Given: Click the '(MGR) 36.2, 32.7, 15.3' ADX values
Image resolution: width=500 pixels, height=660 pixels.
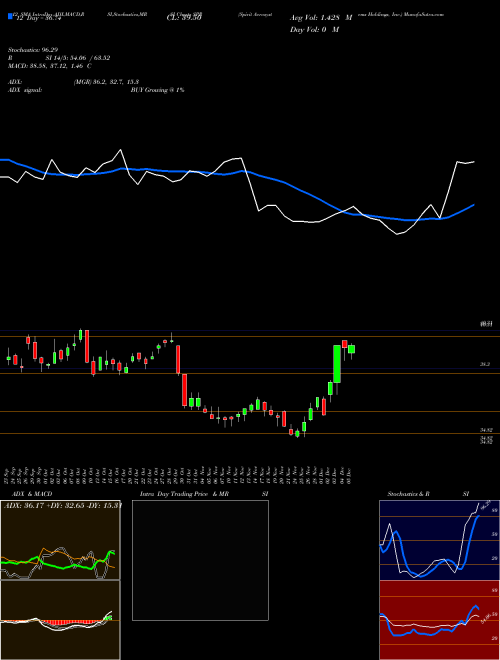Looking at the screenshot, I should (106, 82).
